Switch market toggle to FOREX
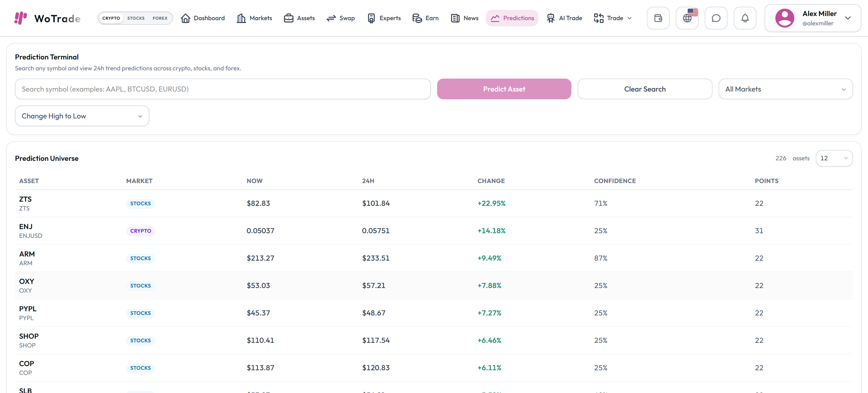The width and height of the screenshot is (868, 393). pos(160,18)
